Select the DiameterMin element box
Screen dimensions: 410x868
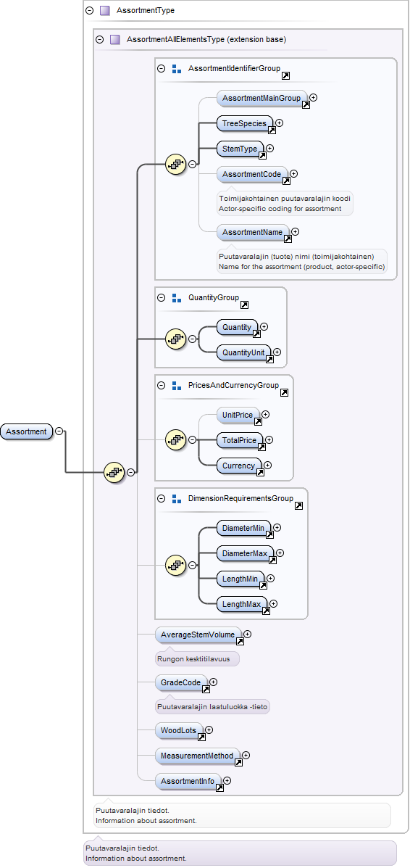click(244, 528)
